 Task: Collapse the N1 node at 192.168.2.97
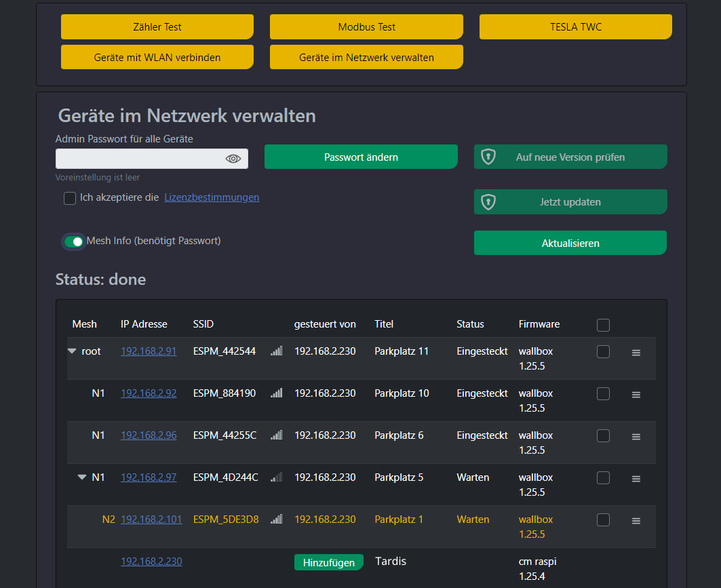coord(82,477)
